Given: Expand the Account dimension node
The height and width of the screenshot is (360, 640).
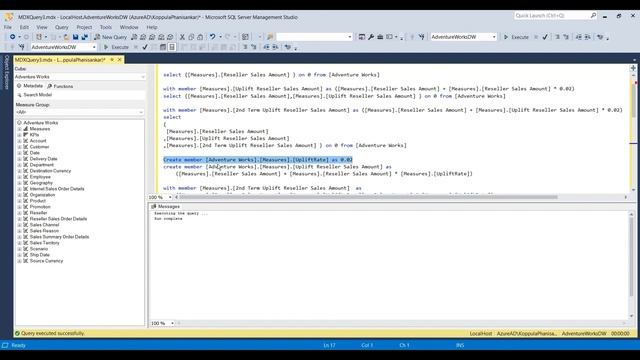Looking at the screenshot, I should [19, 141].
